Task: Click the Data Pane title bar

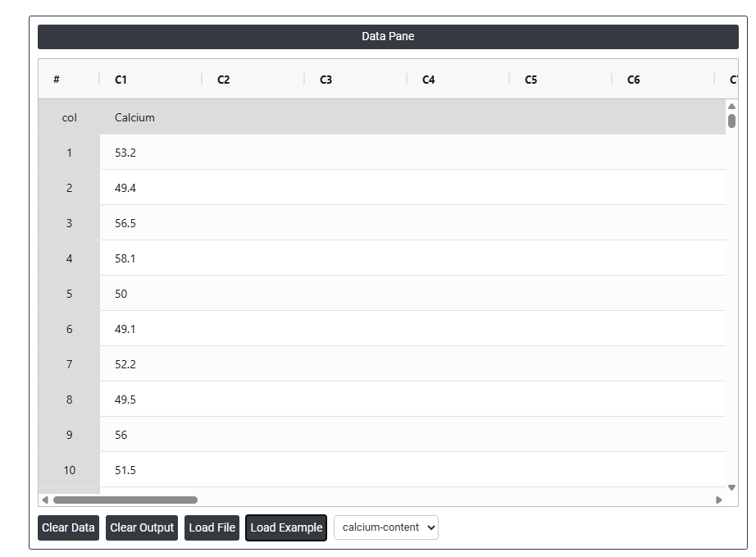Action: (388, 37)
